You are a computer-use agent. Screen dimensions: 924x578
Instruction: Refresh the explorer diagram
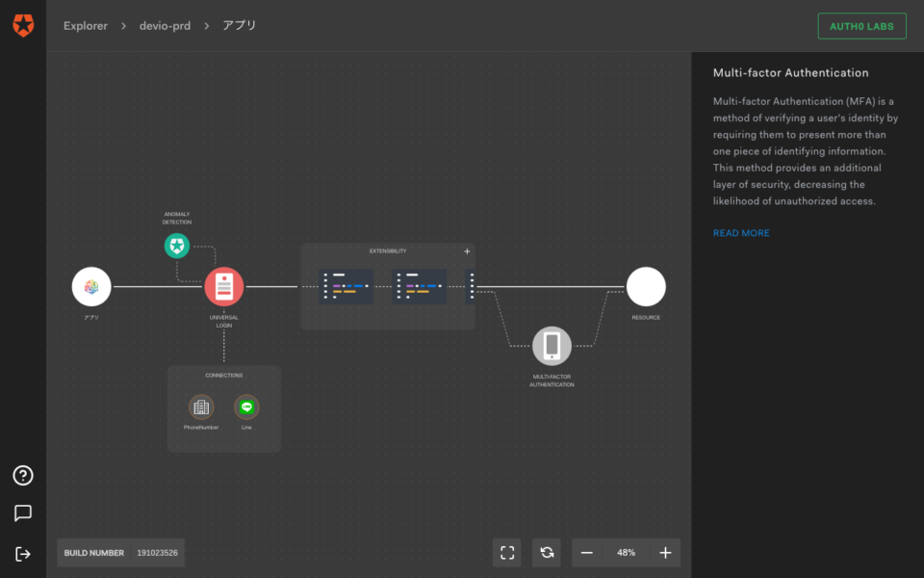[x=547, y=553]
